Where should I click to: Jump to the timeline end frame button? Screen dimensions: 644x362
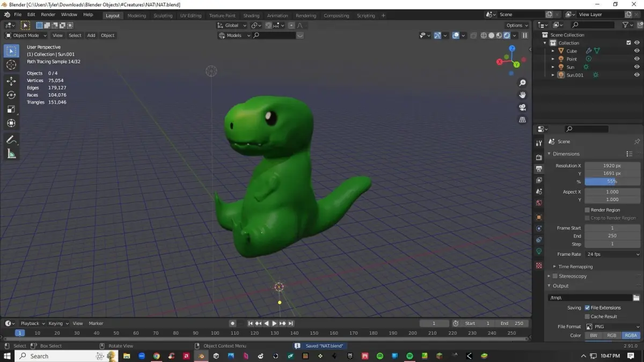point(290,323)
